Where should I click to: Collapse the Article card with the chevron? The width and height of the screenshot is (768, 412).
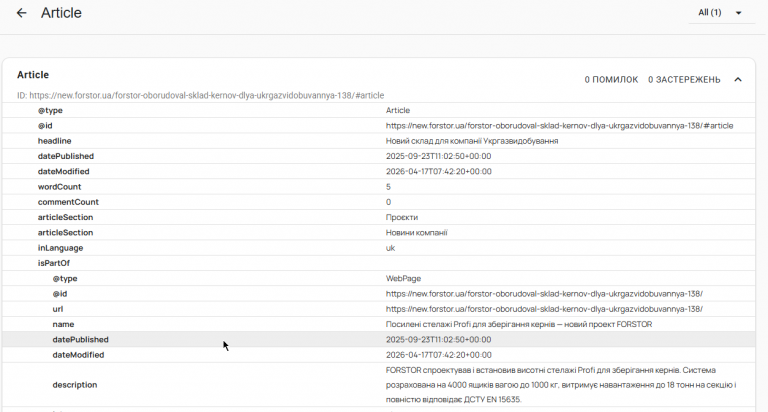click(738, 79)
